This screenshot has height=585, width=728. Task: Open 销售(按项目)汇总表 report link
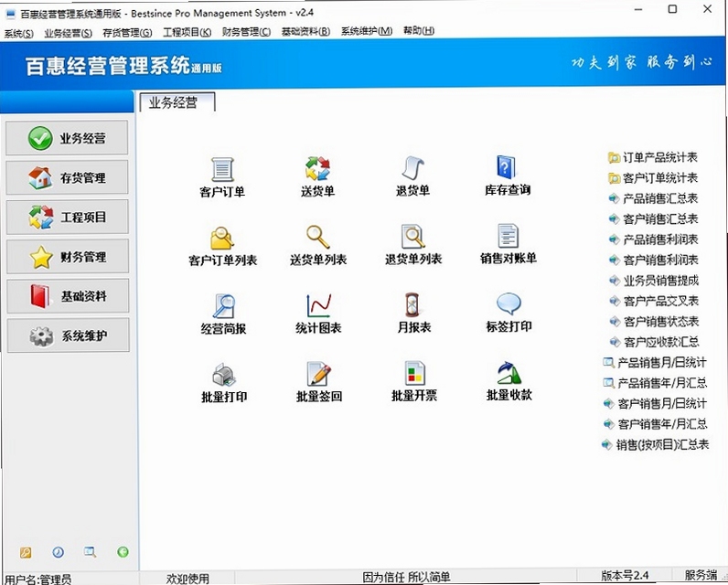655,445
